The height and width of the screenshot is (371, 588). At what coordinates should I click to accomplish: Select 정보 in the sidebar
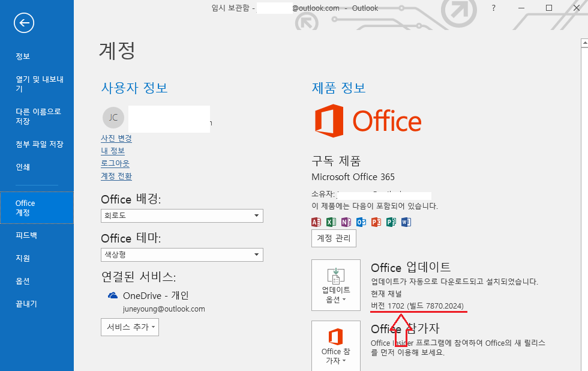click(x=23, y=56)
